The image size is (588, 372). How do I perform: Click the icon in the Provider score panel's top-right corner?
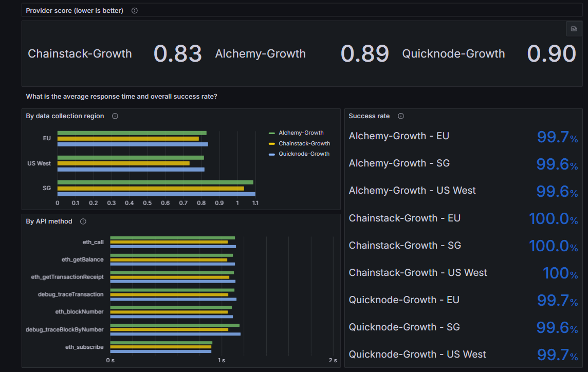574,29
